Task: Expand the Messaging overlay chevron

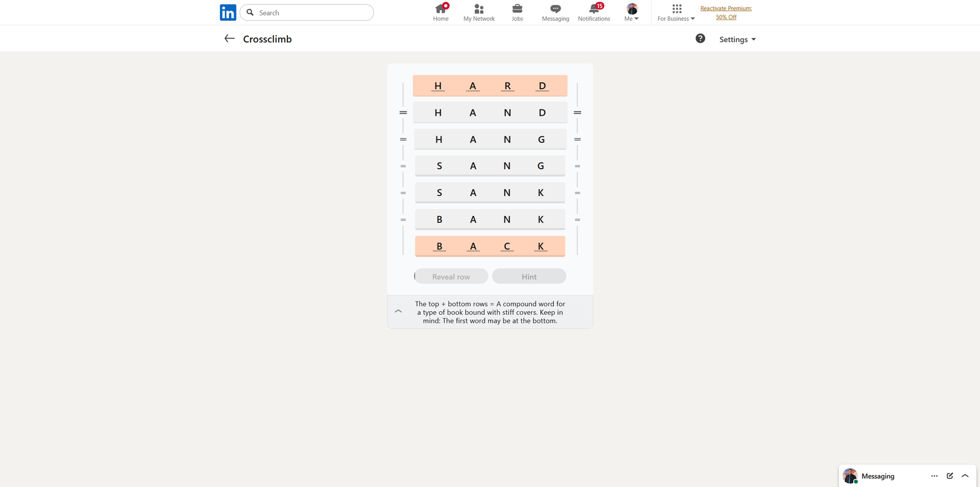Action: pos(965,476)
